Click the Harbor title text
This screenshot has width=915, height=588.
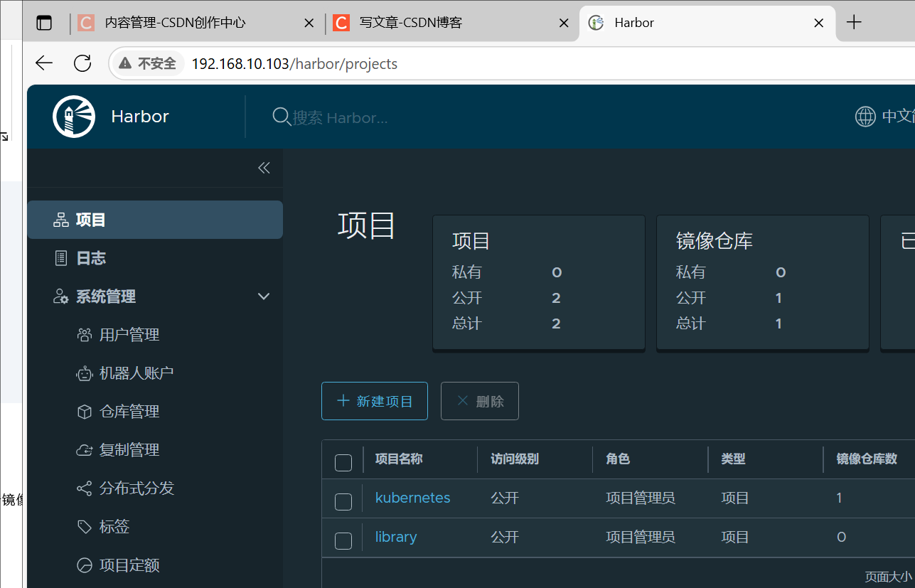(x=140, y=117)
